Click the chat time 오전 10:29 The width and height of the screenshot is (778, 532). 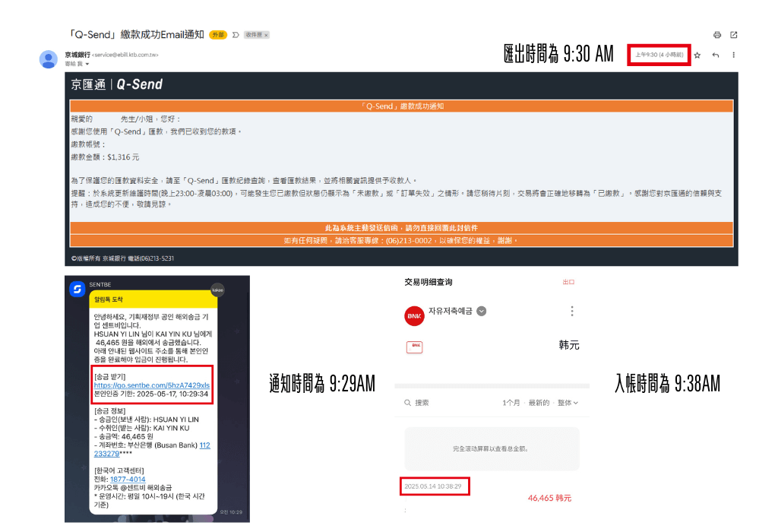click(231, 512)
